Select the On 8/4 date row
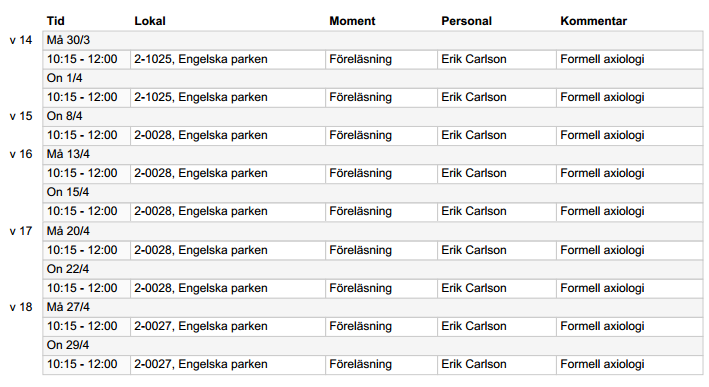Screen dimensions: 709x387 coord(373,116)
